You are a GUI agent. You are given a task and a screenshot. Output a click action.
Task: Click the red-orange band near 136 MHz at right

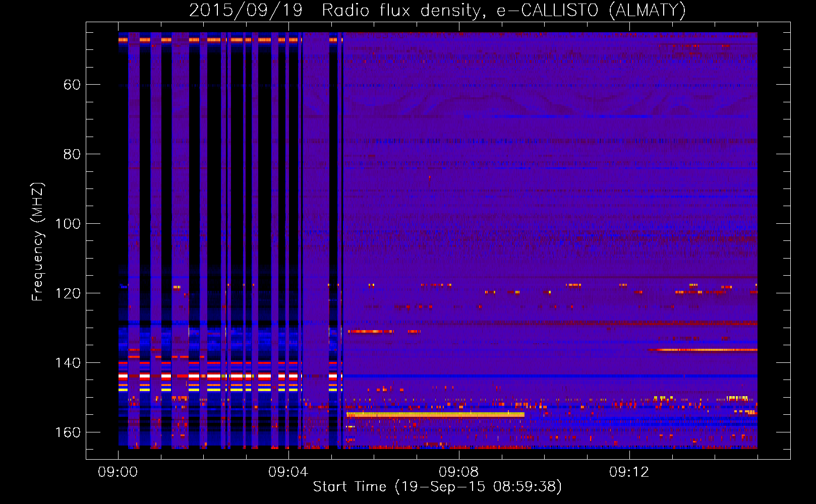click(703, 350)
